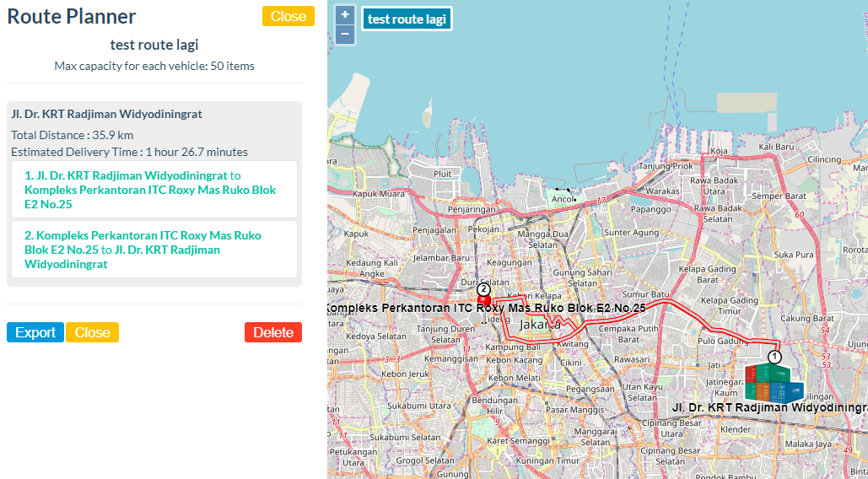
Task: Zoom out of the map
Action: click(345, 34)
